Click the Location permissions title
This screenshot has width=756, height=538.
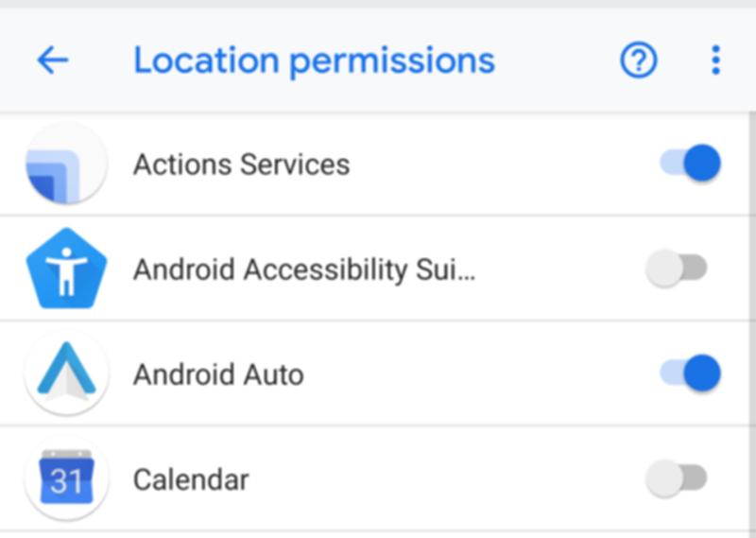click(x=314, y=61)
